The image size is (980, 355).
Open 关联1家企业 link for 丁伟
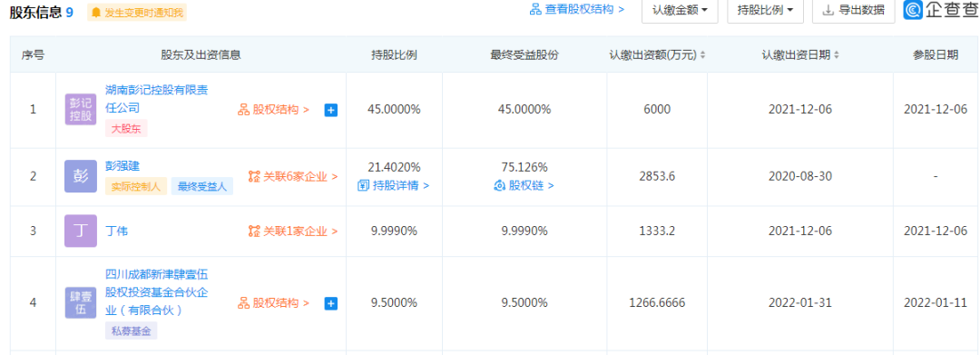292,232
